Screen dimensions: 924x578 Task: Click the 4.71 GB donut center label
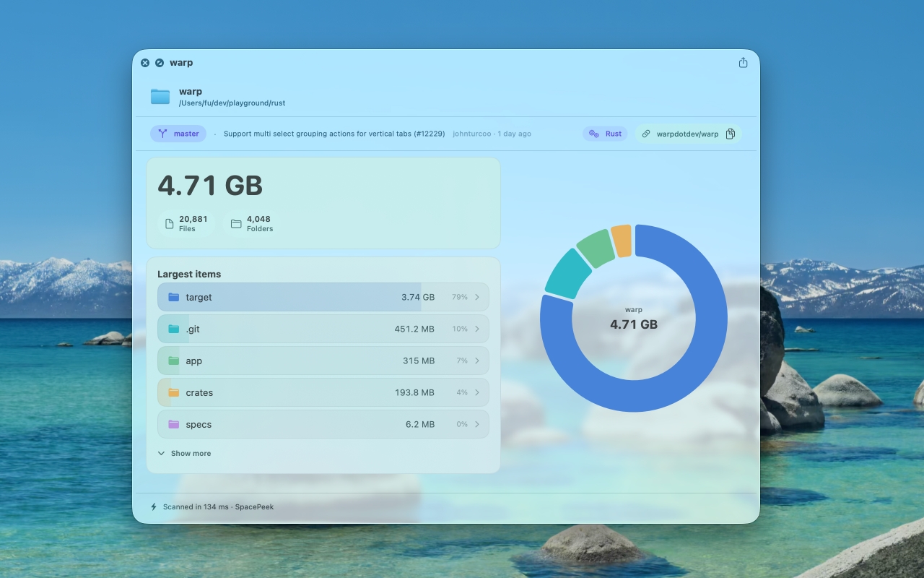click(634, 325)
